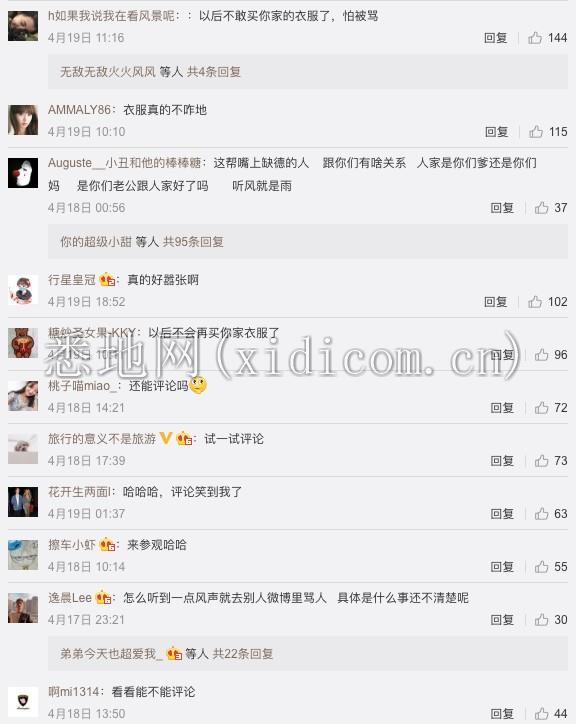Reply to AMMALY86's comment
This screenshot has height=724, width=576.
tap(497, 132)
